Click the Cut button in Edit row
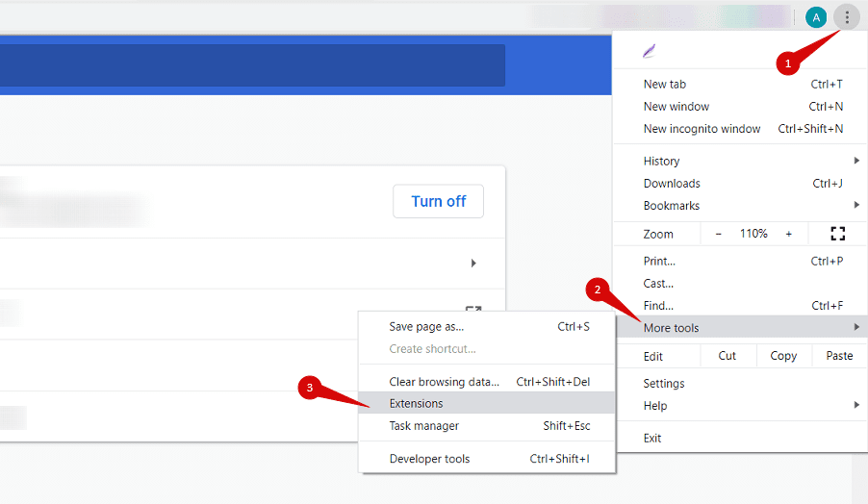Screen dimensions: 868x504 (728, 356)
